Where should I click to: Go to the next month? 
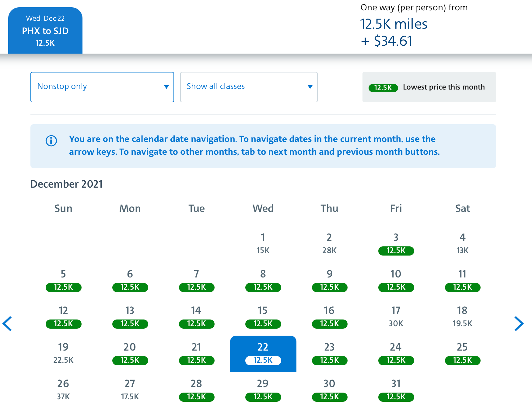point(519,323)
